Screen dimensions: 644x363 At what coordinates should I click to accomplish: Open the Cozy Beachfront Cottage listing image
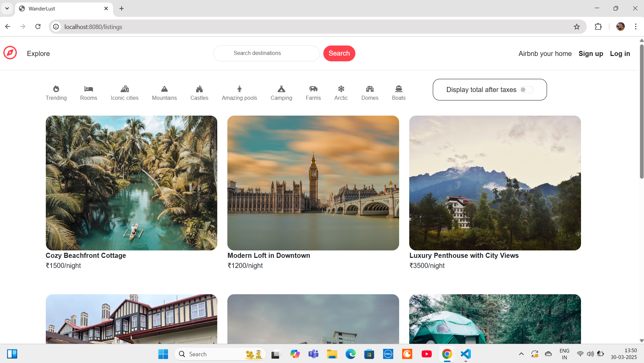pyautogui.click(x=131, y=183)
